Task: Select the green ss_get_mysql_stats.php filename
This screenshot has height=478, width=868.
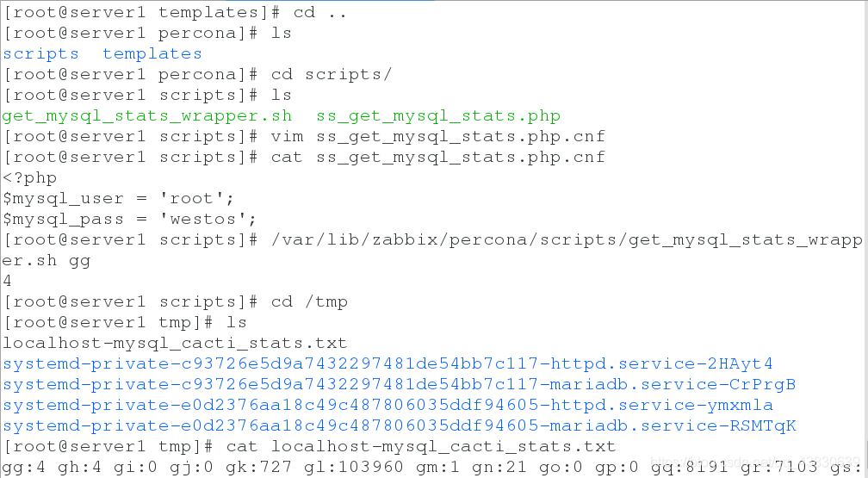Action: pyautogui.click(x=437, y=116)
